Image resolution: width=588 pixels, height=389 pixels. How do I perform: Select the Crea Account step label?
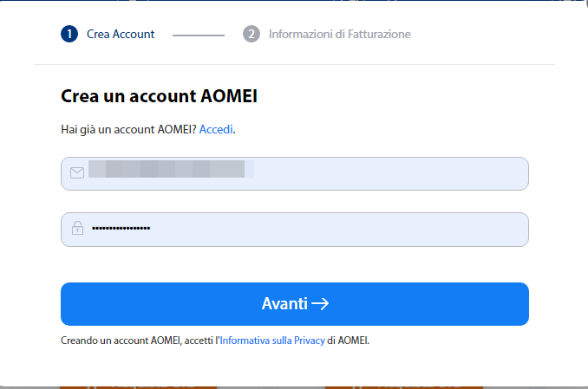coord(121,34)
